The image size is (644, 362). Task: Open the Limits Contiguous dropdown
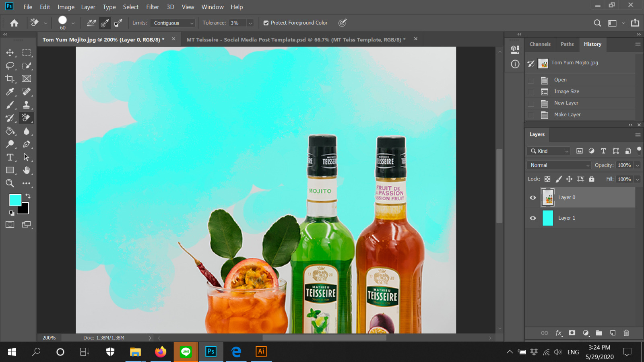pos(173,23)
